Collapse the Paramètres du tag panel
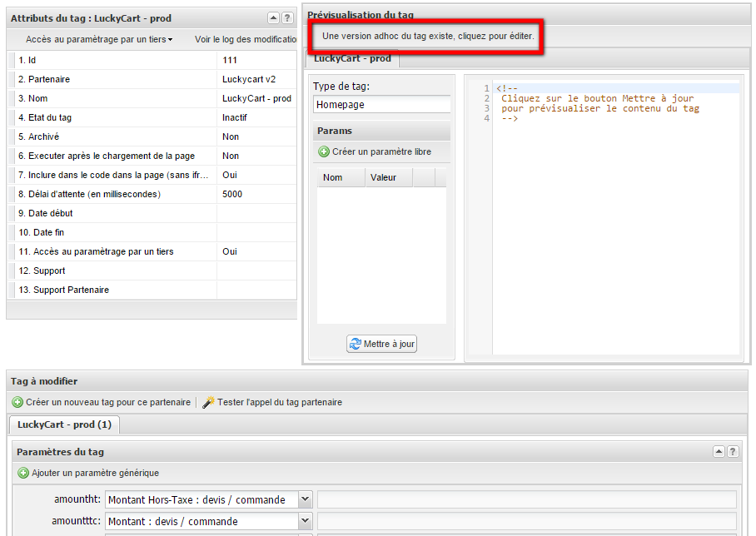 point(719,452)
